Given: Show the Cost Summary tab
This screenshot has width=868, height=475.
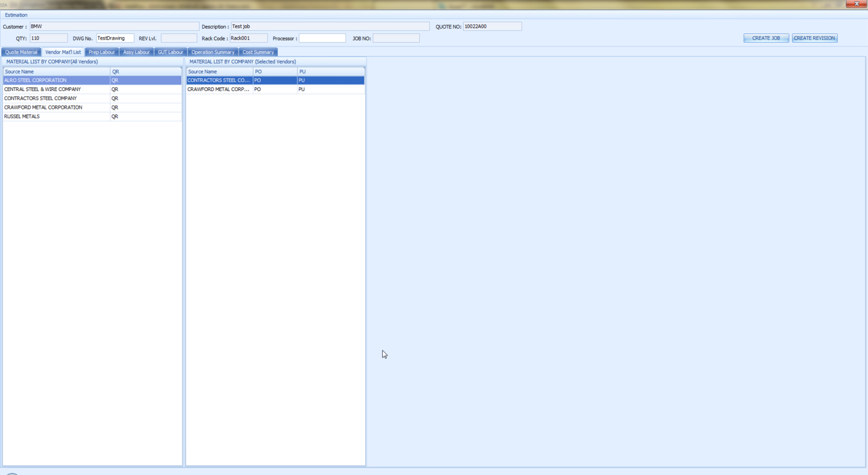Looking at the screenshot, I should [x=258, y=52].
